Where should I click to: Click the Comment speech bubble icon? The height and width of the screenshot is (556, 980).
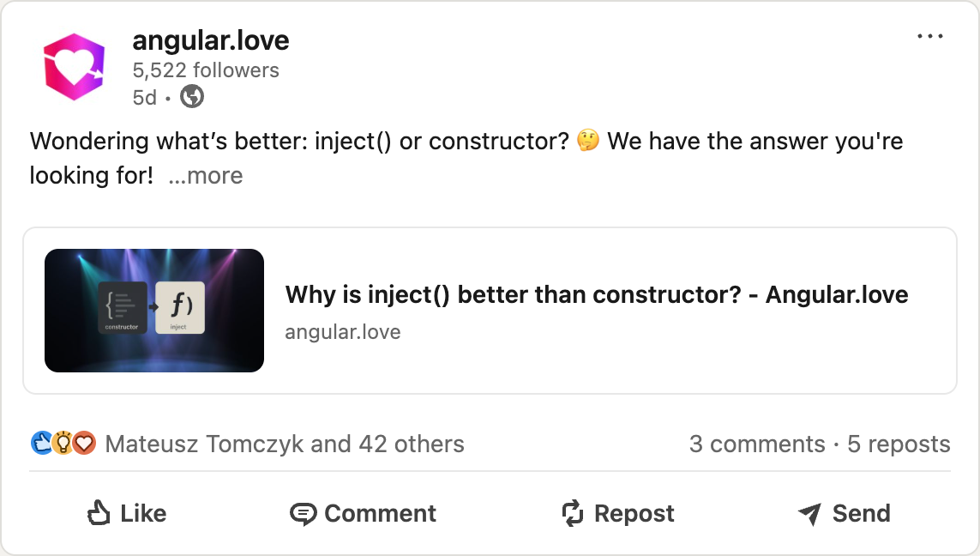point(304,514)
